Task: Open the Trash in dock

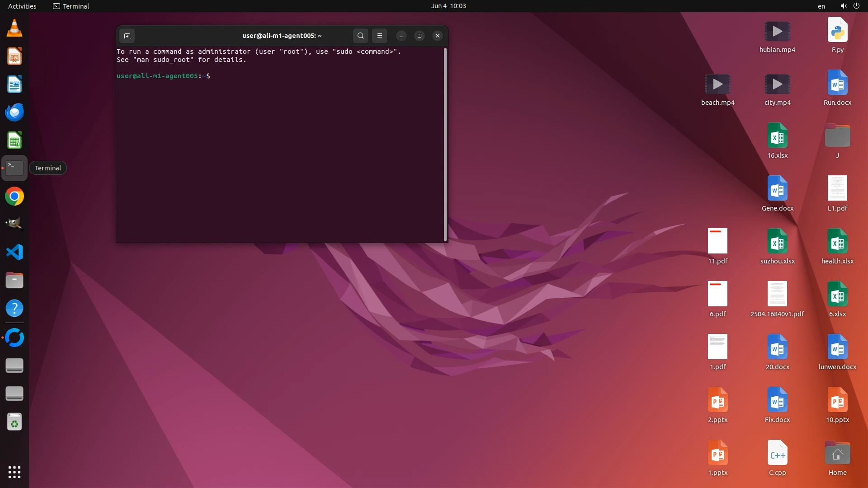Action: [14, 422]
